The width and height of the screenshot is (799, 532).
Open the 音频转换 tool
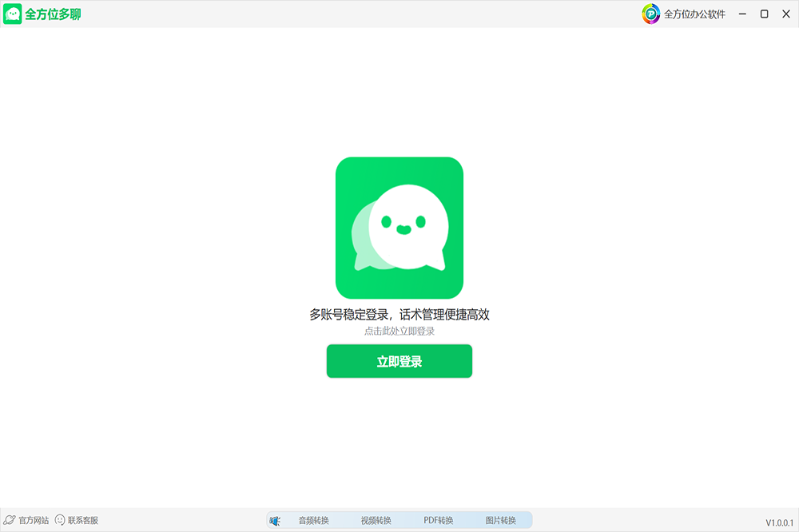point(313,520)
